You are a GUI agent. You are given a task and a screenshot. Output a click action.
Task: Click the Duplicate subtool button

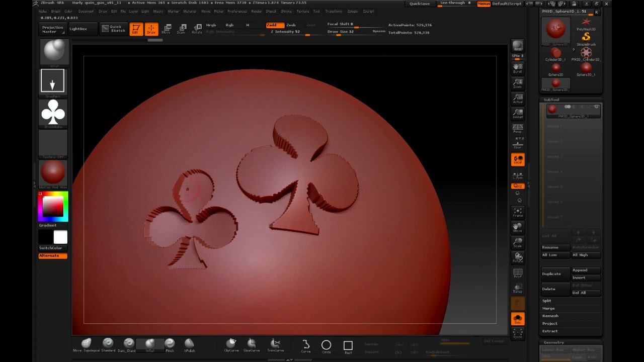click(x=555, y=274)
